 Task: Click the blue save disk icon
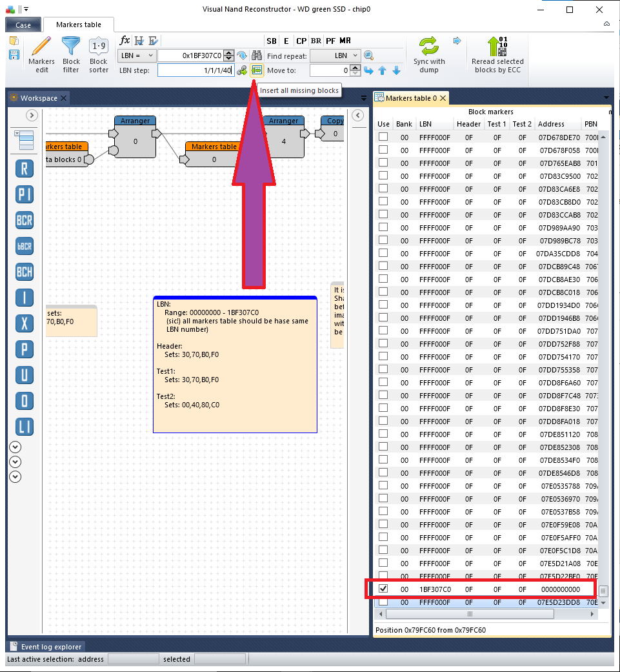click(x=14, y=54)
